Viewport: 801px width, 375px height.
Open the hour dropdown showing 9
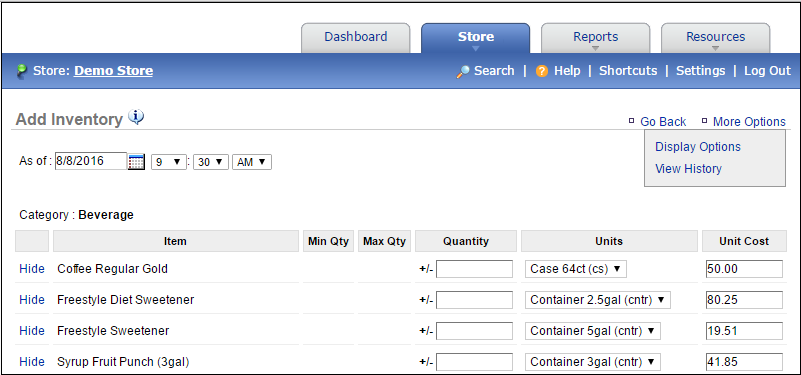point(169,162)
